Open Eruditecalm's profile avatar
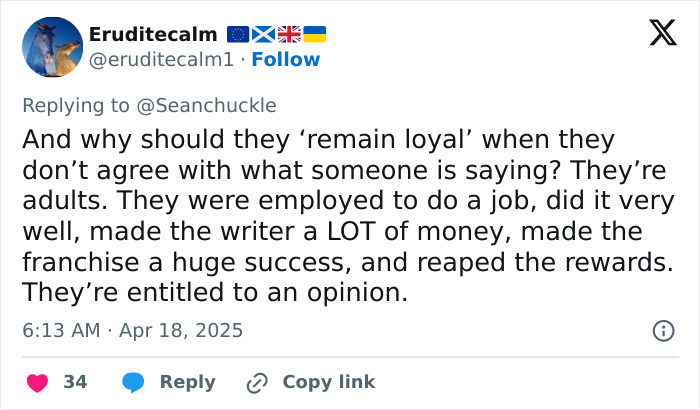Screen dimensions: 700x410 pyautogui.click(x=52, y=47)
